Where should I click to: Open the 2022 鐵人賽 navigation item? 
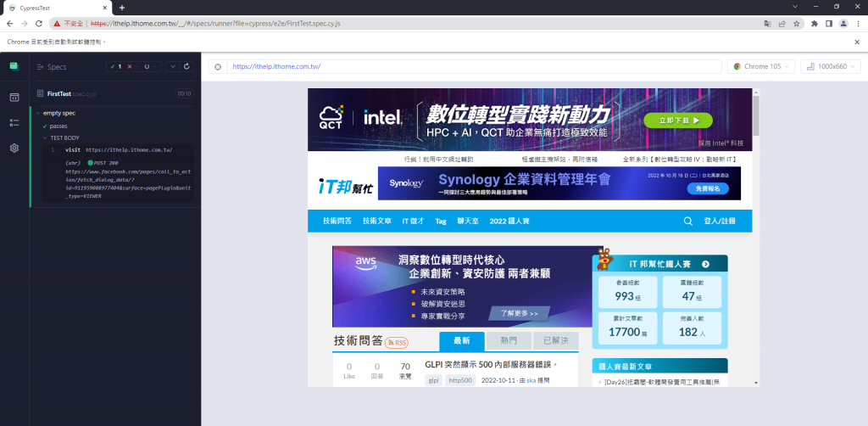point(509,221)
